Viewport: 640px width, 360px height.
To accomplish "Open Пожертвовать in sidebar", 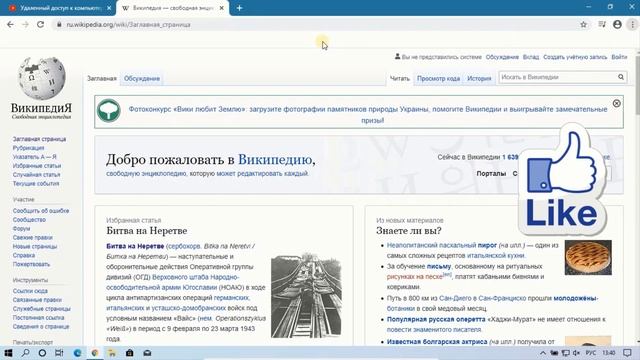I will click(x=31, y=264).
